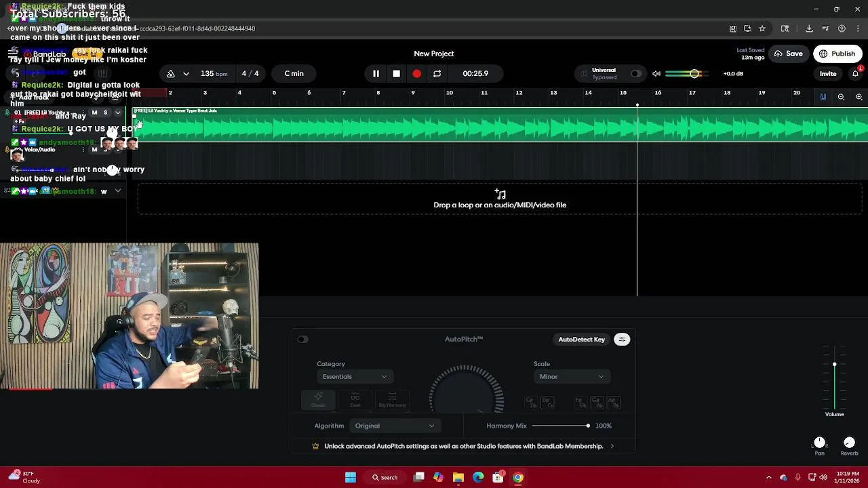Open Copilot from the taskbar

[439, 477]
